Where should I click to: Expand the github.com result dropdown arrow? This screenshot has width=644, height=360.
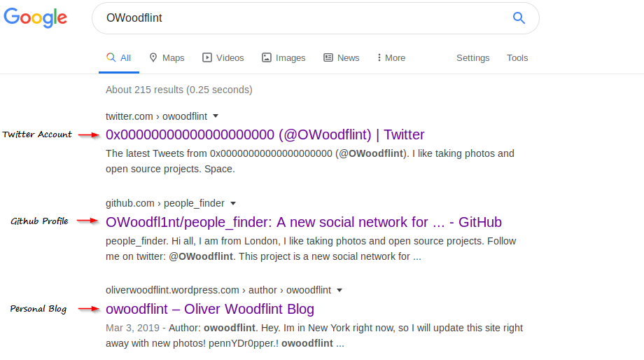click(x=233, y=203)
